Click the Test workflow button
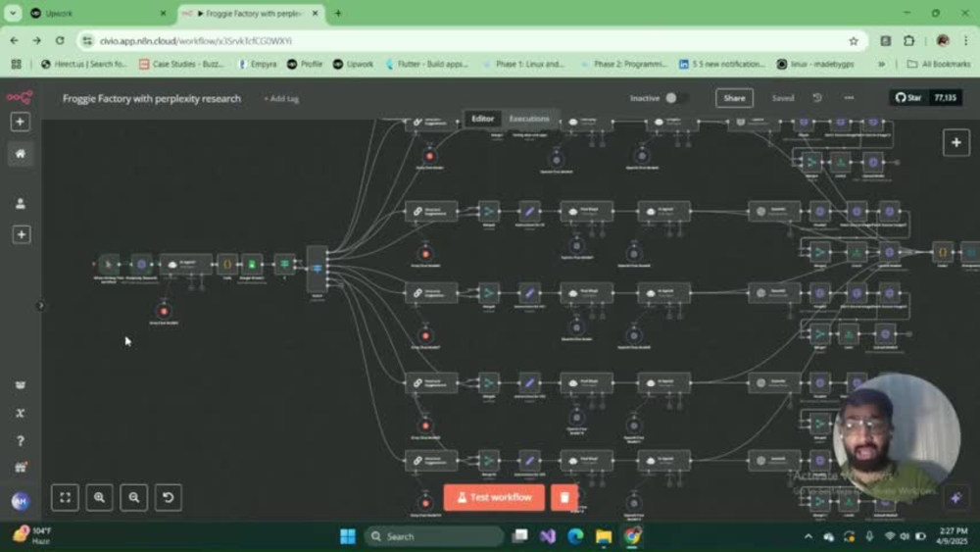This screenshot has height=552, width=980. (494, 498)
